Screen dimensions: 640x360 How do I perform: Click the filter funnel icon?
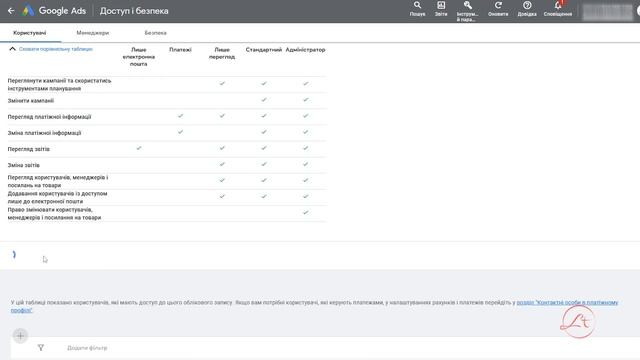click(41, 348)
